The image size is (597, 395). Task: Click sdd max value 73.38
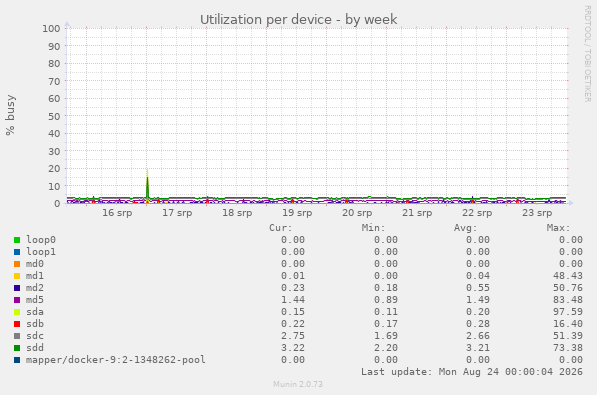click(568, 348)
